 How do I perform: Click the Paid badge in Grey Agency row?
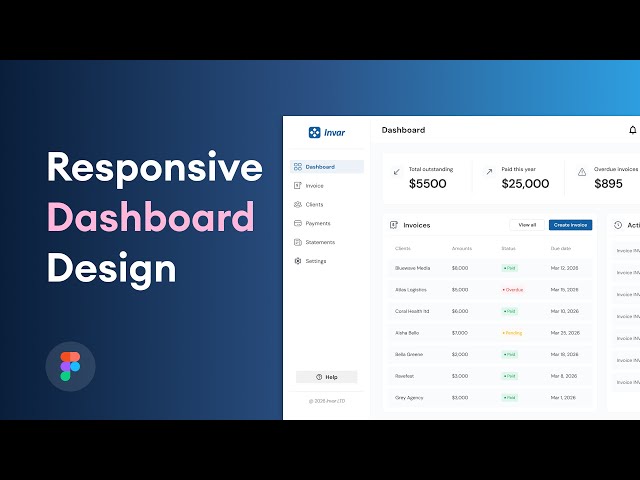(509, 398)
